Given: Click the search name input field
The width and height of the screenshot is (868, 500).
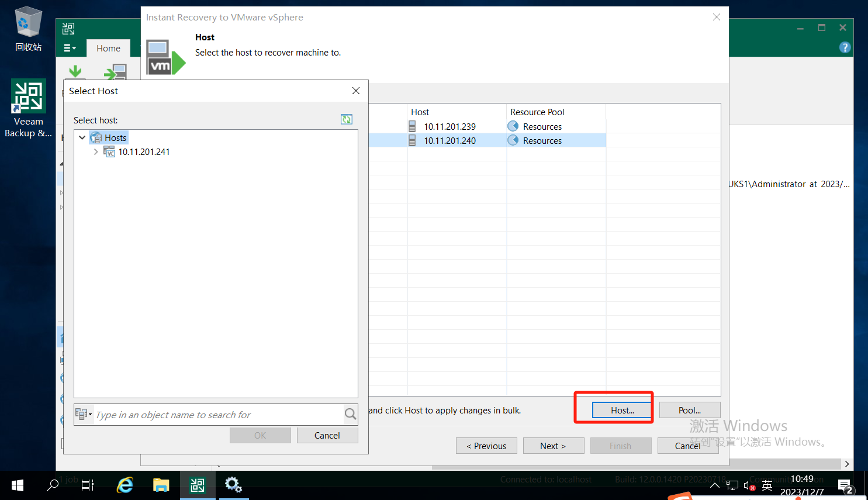Looking at the screenshot, I should [217, 415].
